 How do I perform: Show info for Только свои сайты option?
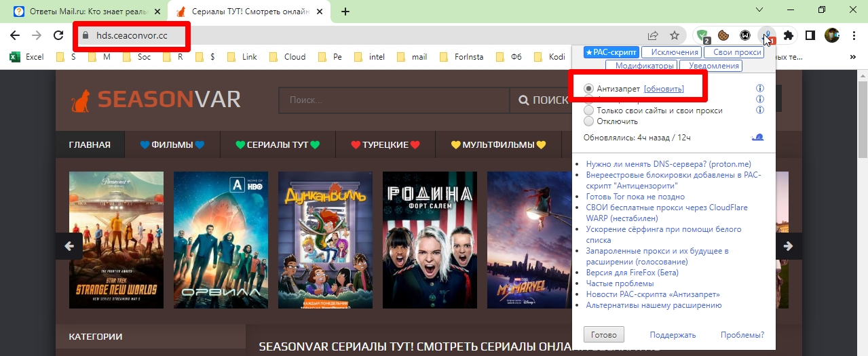pyautogui.click(x=760, y=110)
